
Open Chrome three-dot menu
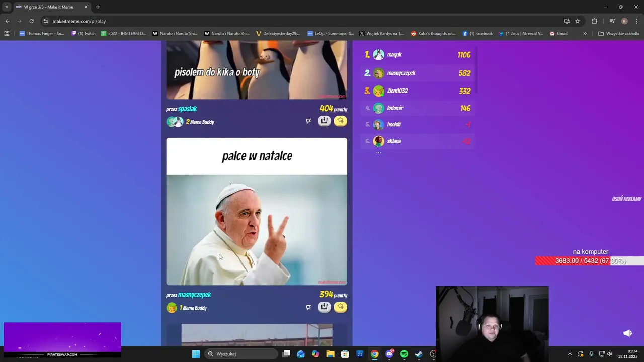(x=636, y=21)
